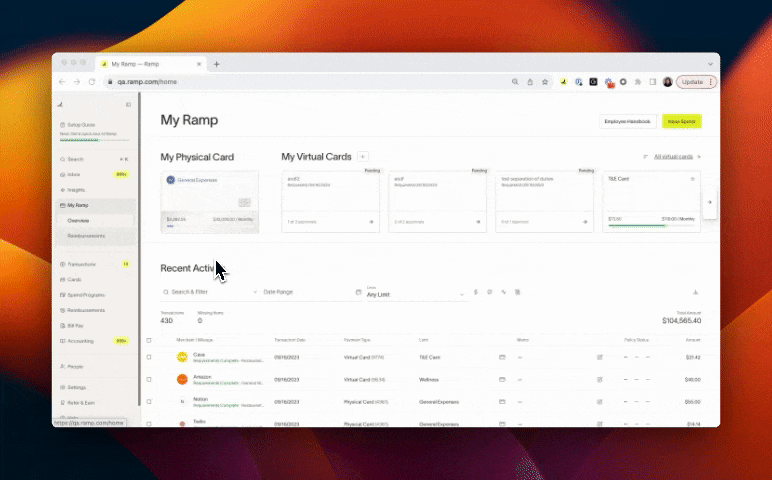Add a virtual card with the plus button

point(363,157)
